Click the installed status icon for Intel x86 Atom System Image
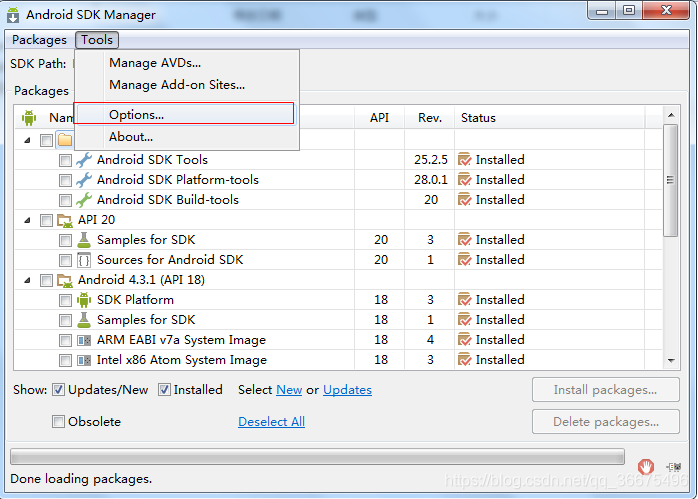This screenshot has height=499, width=698. point(464,360)
